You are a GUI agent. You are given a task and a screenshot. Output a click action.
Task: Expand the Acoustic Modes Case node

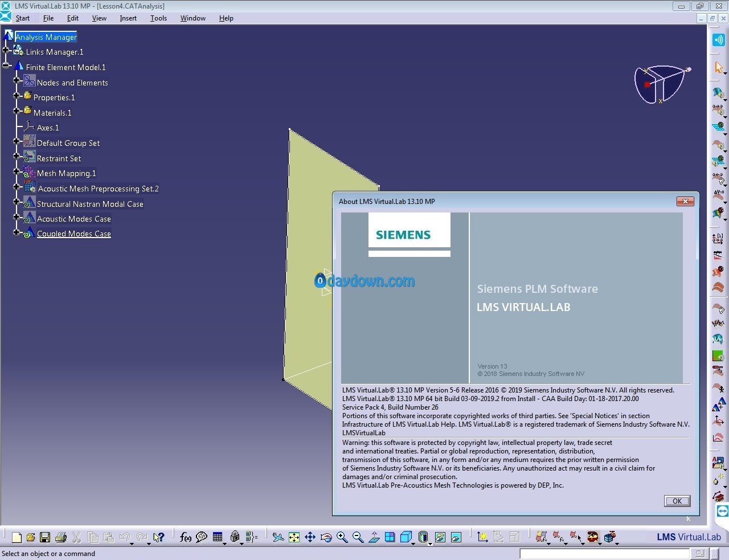(x=17, y=217)
